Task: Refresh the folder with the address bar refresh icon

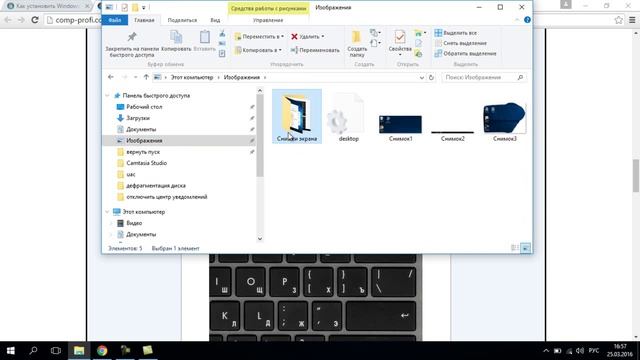Action: coord(431,77)
